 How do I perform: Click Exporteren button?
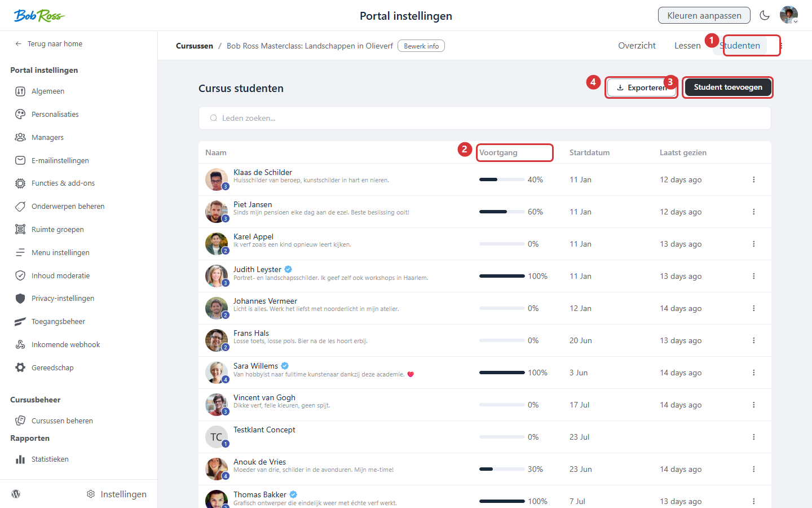642,87
